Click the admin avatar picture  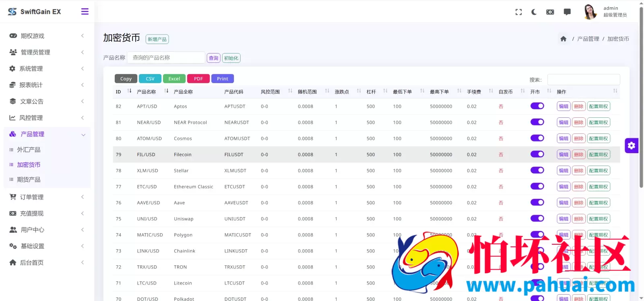590,12
